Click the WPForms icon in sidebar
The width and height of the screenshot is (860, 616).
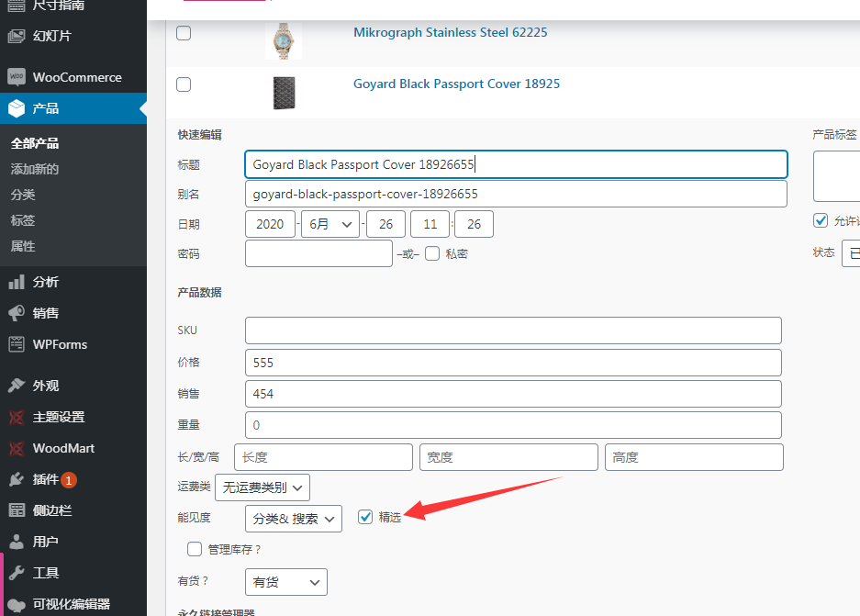pyautogui.click(x=17, y=344)
